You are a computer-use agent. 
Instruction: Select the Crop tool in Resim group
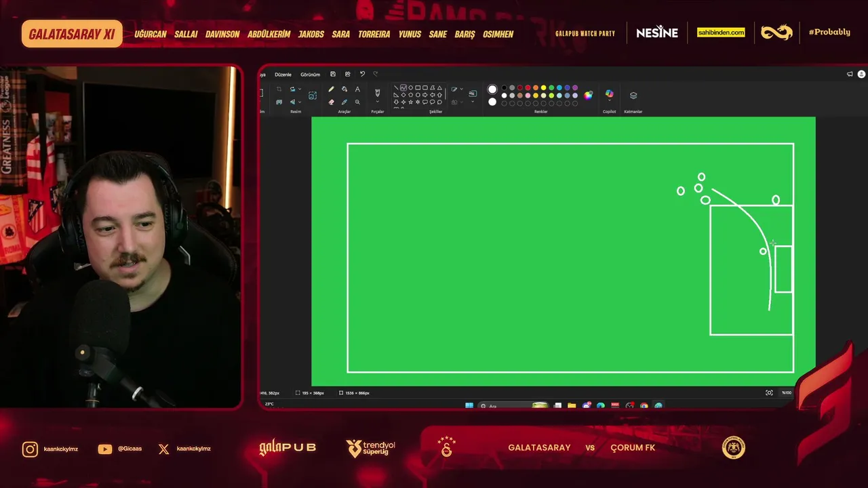[279, 89]
